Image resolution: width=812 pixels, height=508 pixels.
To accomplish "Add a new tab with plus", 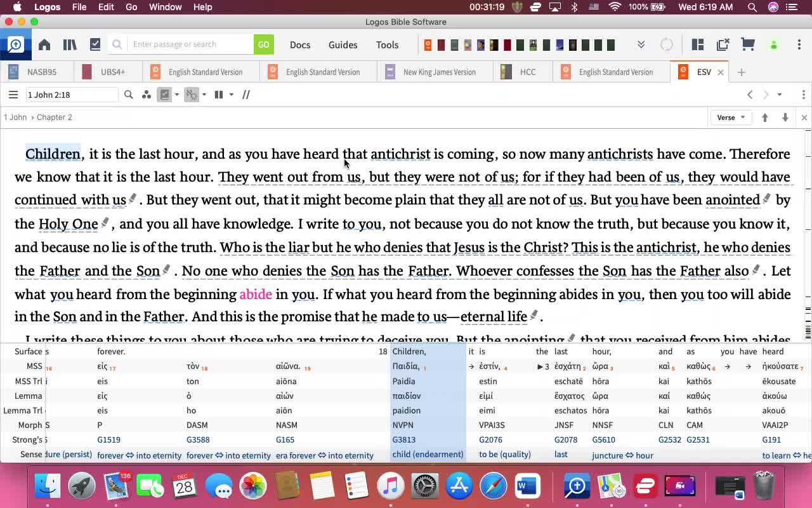I will [741, 72].
